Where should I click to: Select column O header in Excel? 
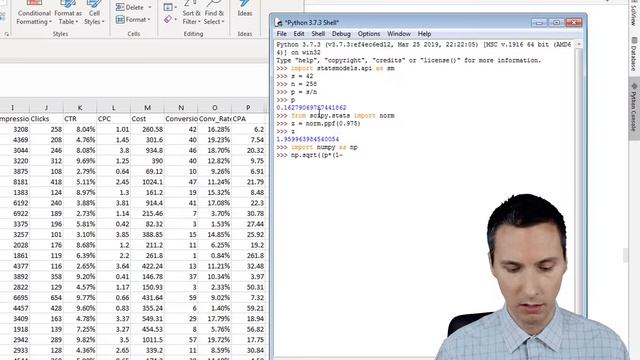click(x=215, y=108)
